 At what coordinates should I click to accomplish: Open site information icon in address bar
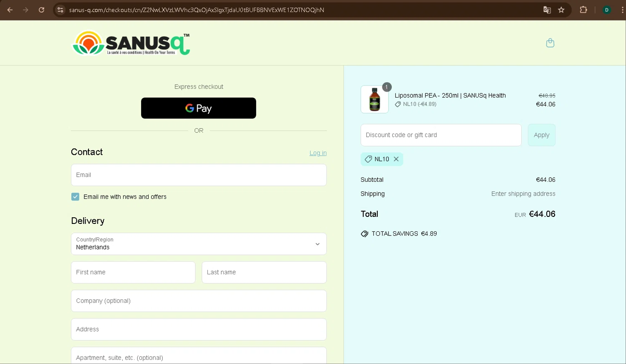[x=61, y=10]
